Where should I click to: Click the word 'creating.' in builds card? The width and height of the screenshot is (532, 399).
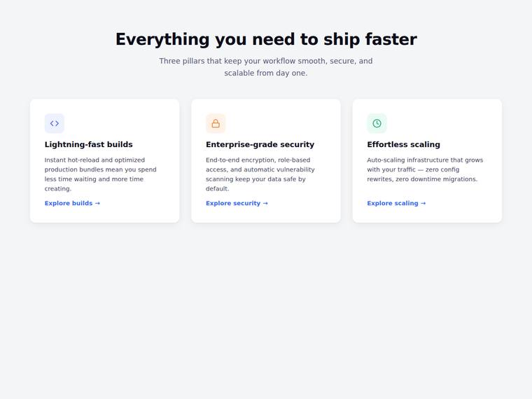pos(58,188)
